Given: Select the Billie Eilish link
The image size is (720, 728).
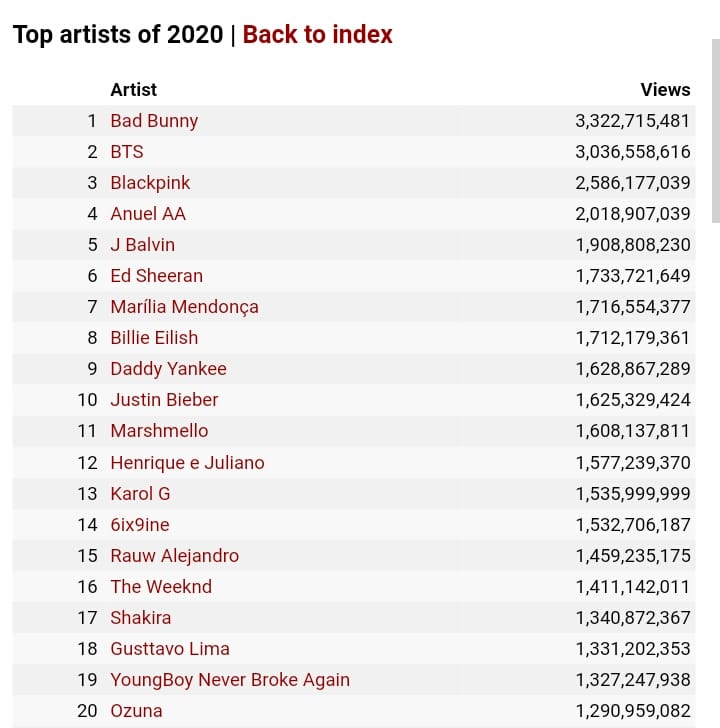Looking at the screenshot, I should (154, 338).
